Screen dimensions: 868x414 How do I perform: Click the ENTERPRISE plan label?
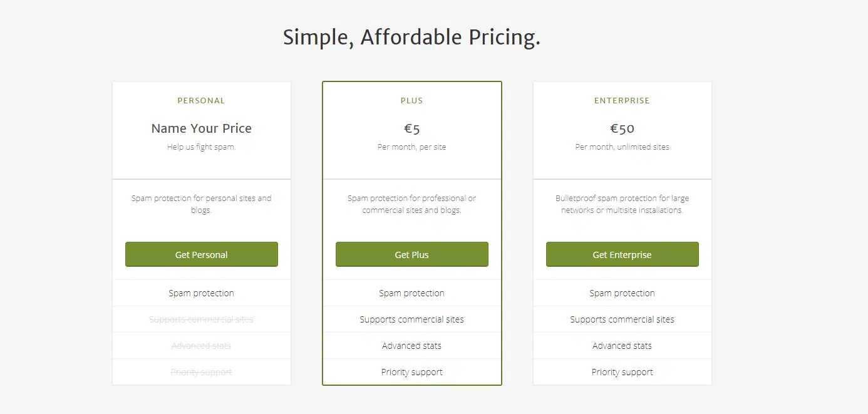pyautogui.click(x=622, y=101)
